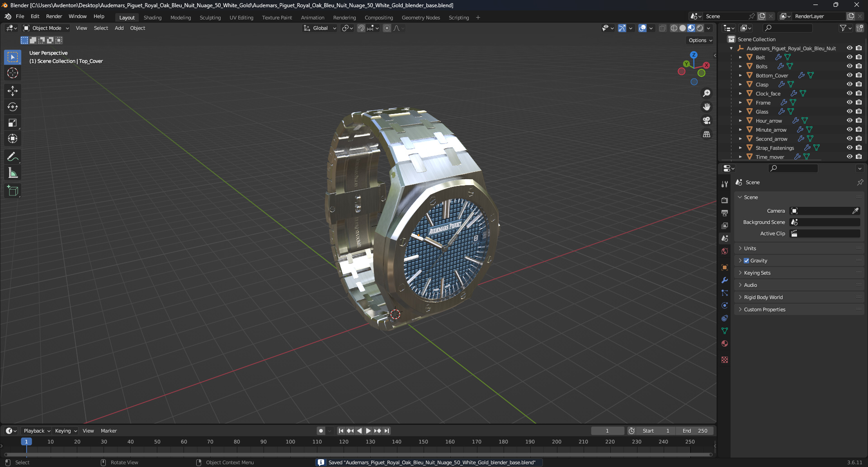Switch perspective/orthographic grid icon

pyautogui.click(x=707, y=134)
